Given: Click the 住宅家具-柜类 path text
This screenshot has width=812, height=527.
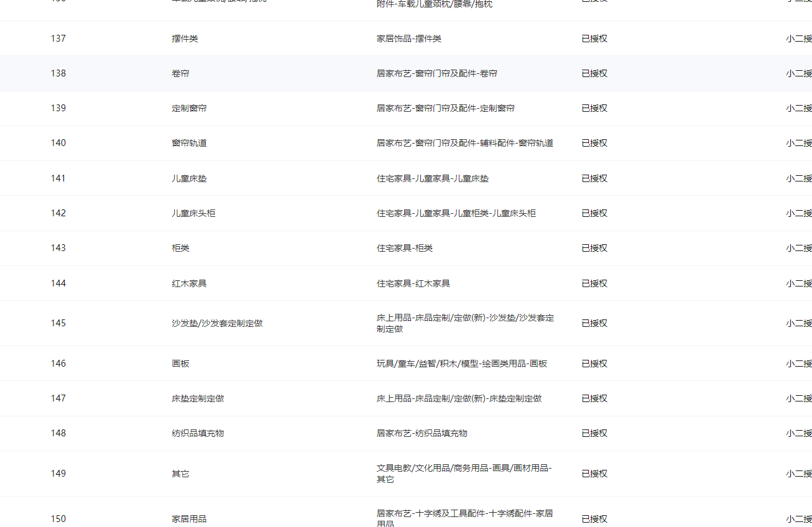Looking at the screenshot, I should (404, 248).
